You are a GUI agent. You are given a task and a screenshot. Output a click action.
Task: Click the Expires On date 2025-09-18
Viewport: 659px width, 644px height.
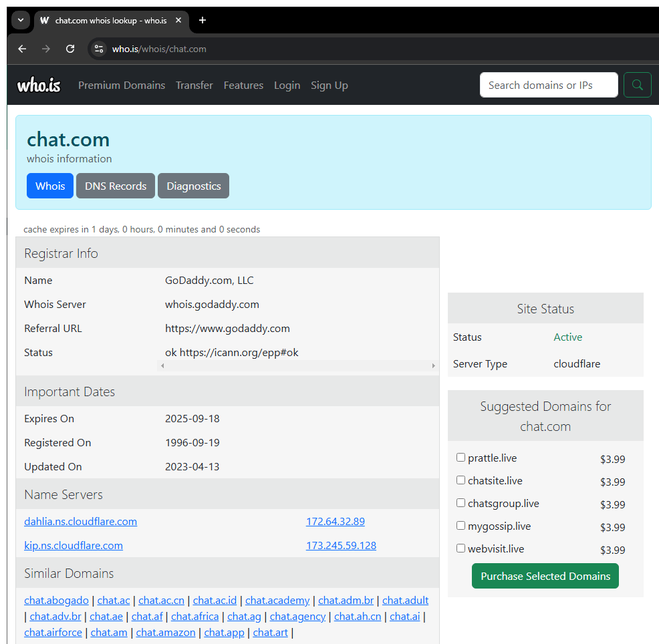pos(192,419)
